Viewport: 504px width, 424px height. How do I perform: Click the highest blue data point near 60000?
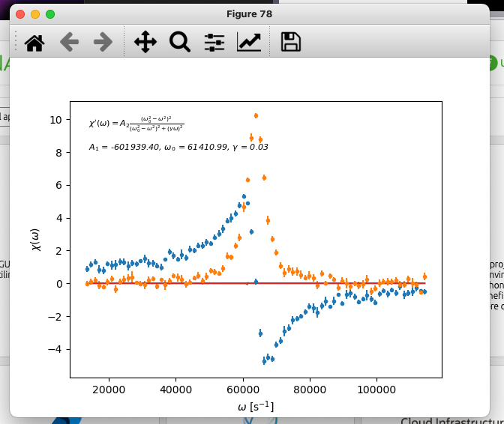click(x=244, y=196)
